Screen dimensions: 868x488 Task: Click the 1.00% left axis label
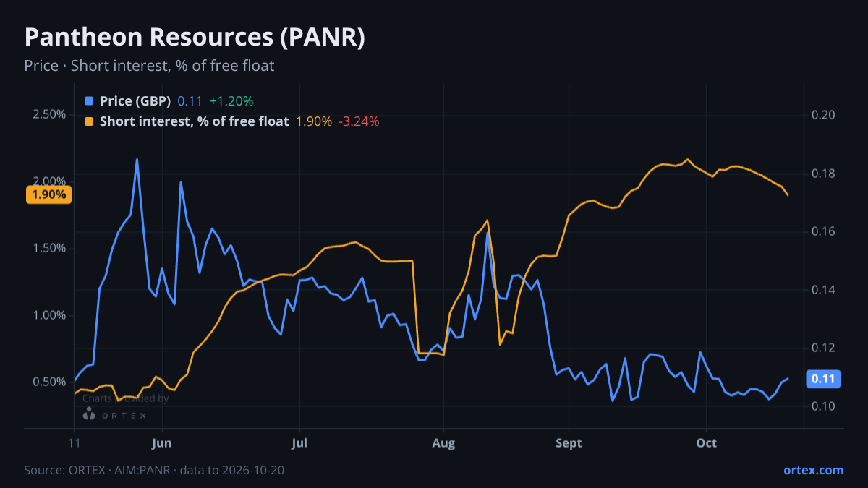tap(49, 315)
